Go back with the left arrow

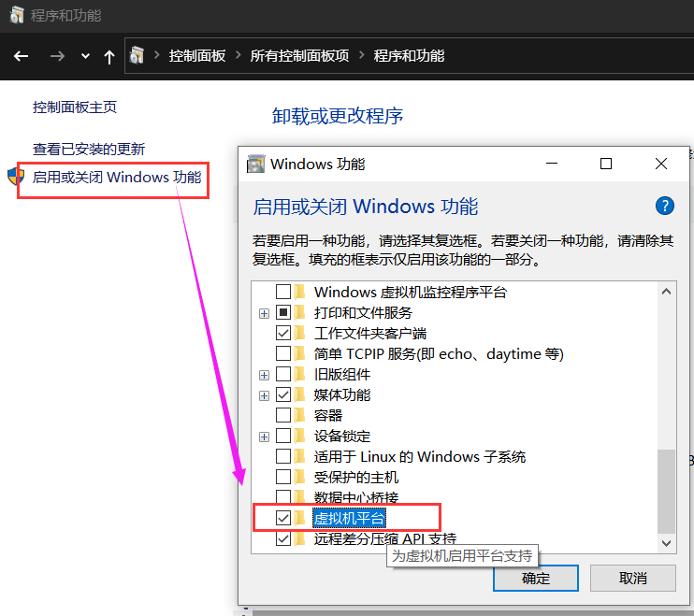click(21, 56)
